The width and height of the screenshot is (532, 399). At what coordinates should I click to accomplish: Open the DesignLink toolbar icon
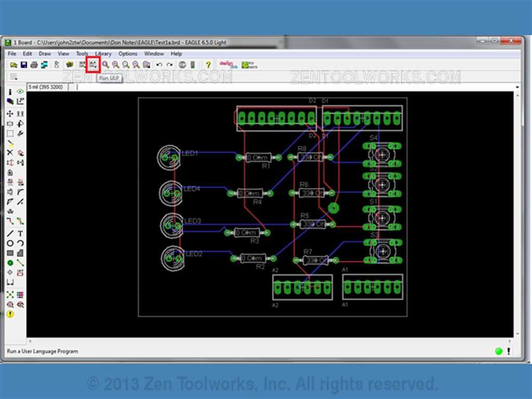[229, 65]
